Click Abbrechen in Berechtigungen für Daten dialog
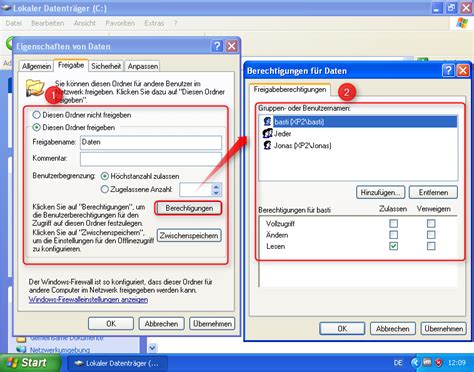Viewport: 474px width, 372px height. [x=393, y=329]
